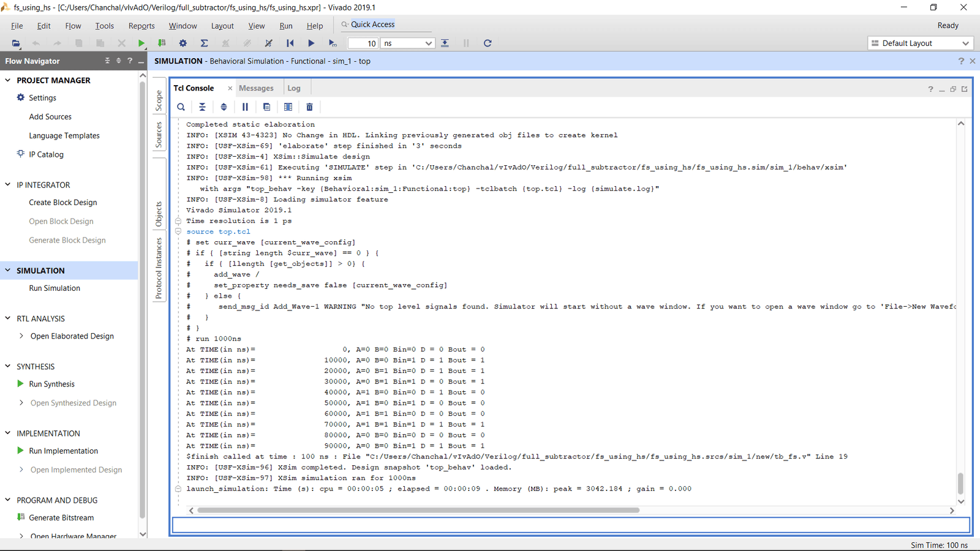Clear the Tcl Console with the trash icon
980x551 pixels.
tap(309, 107)
